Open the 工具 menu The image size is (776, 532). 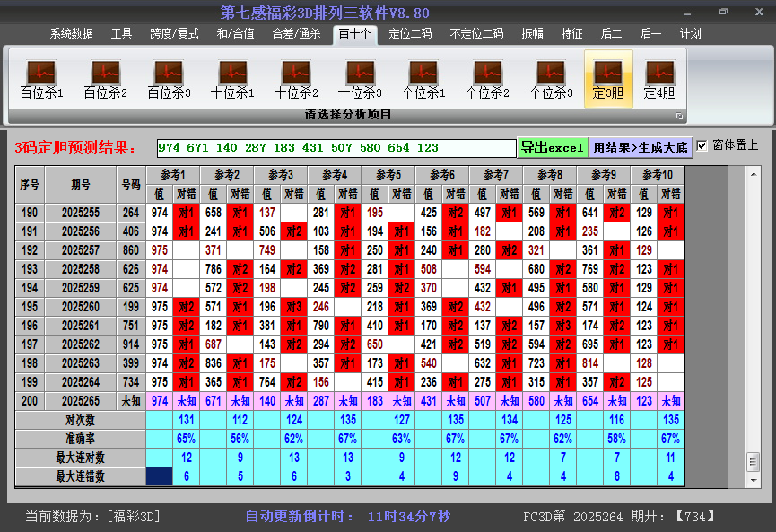coord(121,34)
